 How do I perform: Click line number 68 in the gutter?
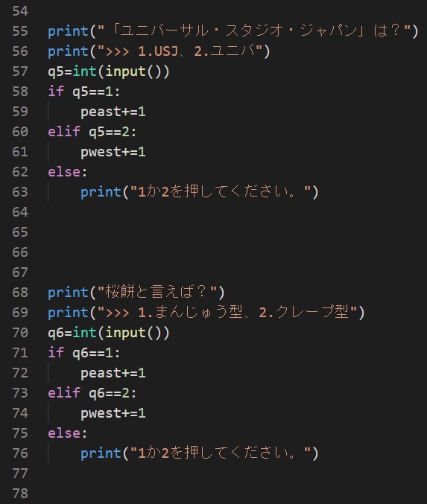click(20, 293)
